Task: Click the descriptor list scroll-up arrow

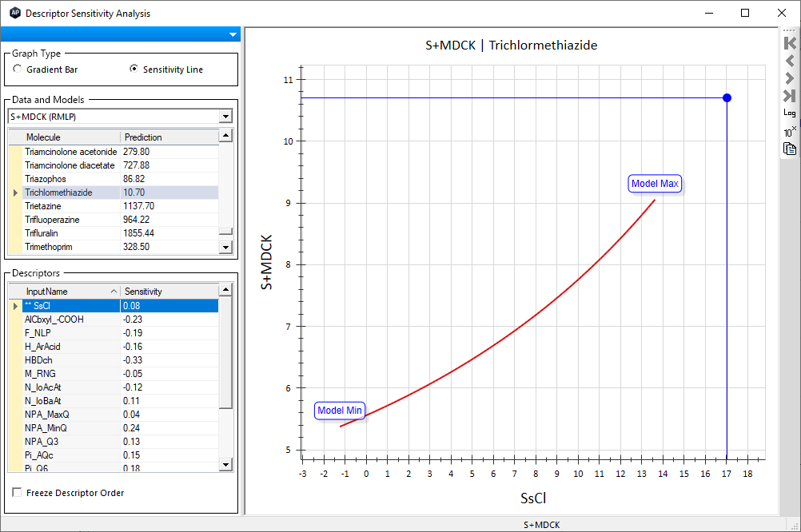Action: [x=225, y=289]
